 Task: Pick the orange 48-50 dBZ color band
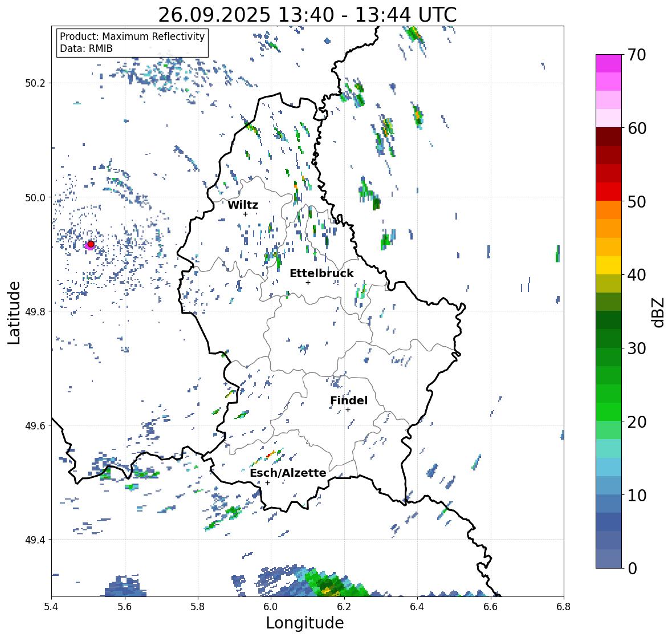(x=609, y=210)
